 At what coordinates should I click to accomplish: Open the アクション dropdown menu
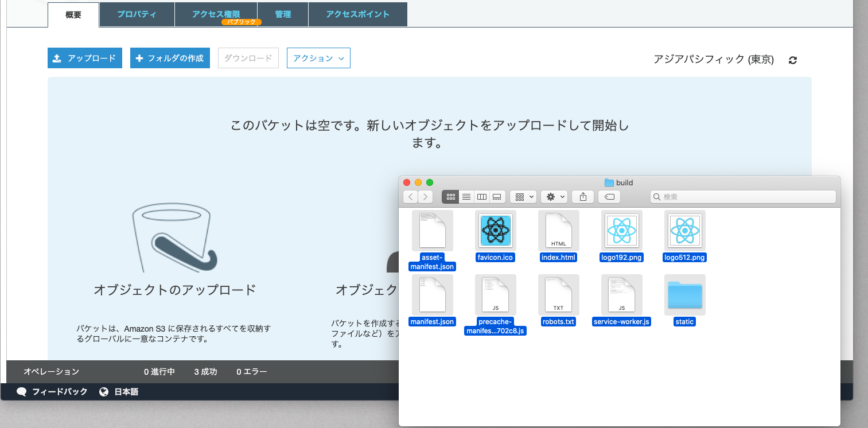pos(318,58)
